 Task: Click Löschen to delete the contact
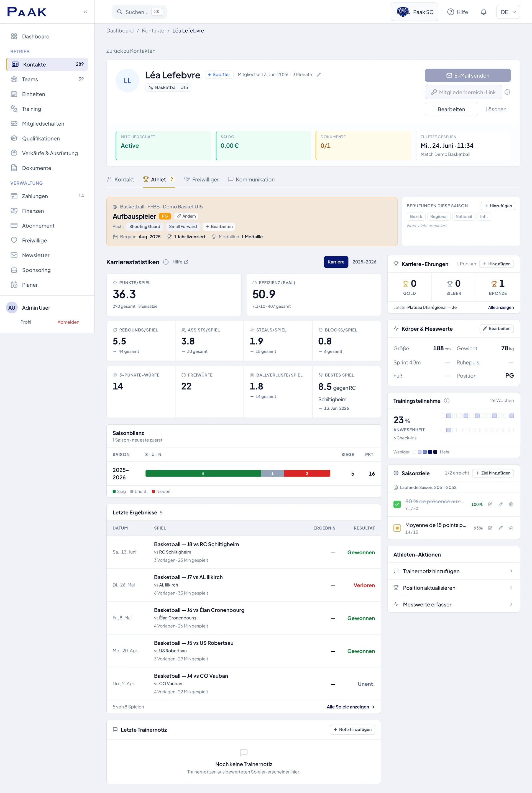point(496,109)
